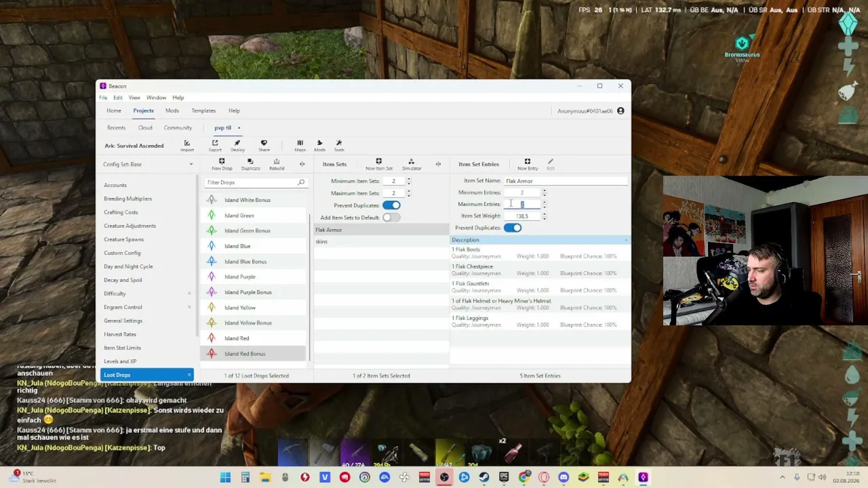Screen dimensions: 868x488
Task: Click the search icon in Filter Drops
Action: tap(301, 182)
